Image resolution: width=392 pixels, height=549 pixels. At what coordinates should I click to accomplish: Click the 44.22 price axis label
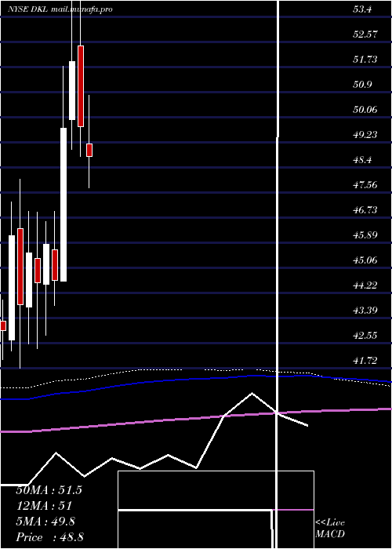365,285
